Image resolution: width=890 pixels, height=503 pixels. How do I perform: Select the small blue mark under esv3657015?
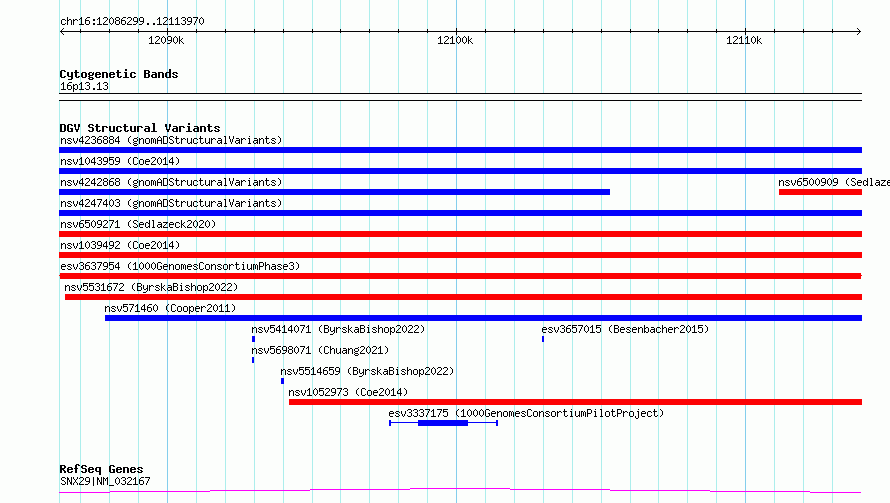pyautogui.click(x=543, y=339)
